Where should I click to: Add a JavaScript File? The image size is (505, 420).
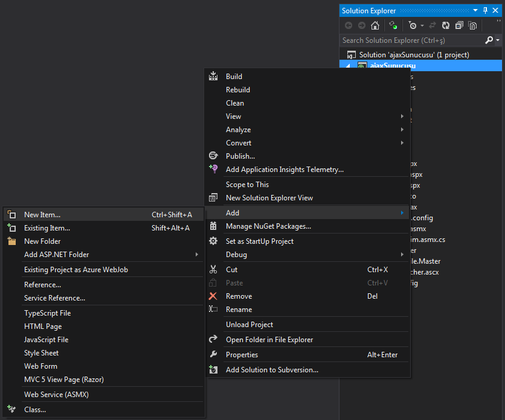click(46, 340)
